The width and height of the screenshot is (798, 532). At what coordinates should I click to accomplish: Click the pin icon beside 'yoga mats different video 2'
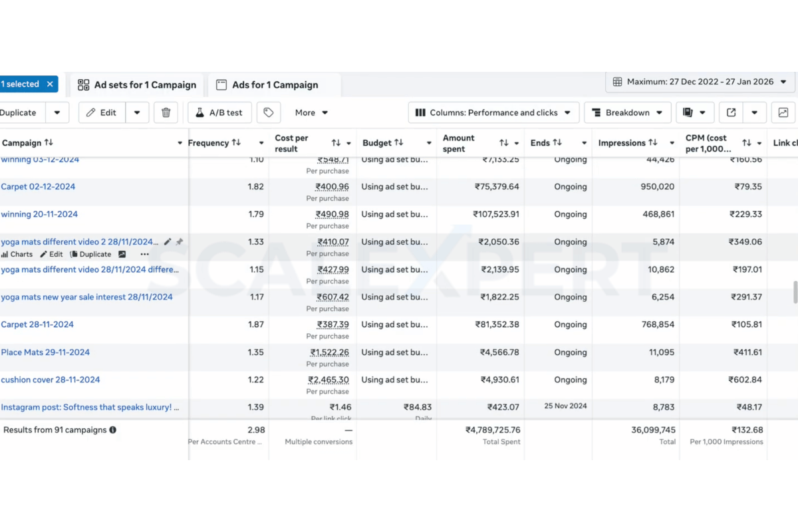pos(180,242)
